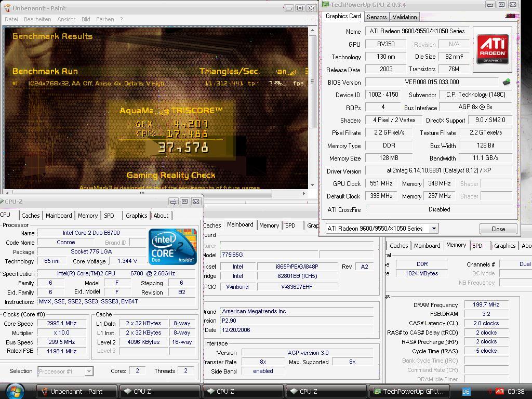
Task: Click the DRAM Frequency 199.7 MHz value
Action: tap(486, 304)
